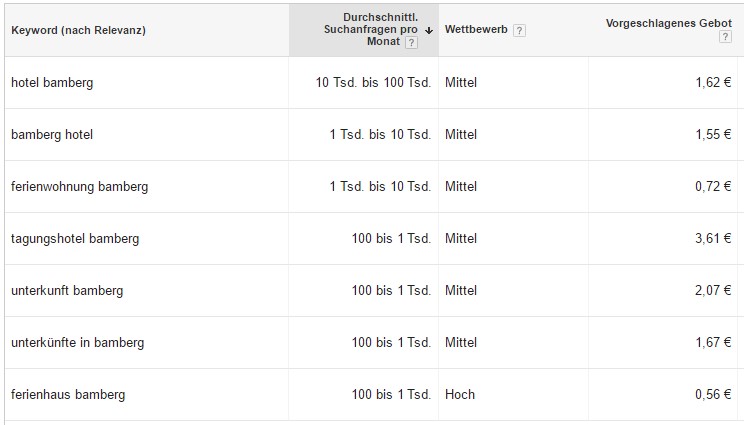
Task: Toggle sort arrow on Suchanfragen pro Monat
Action: tap(429, 30)
